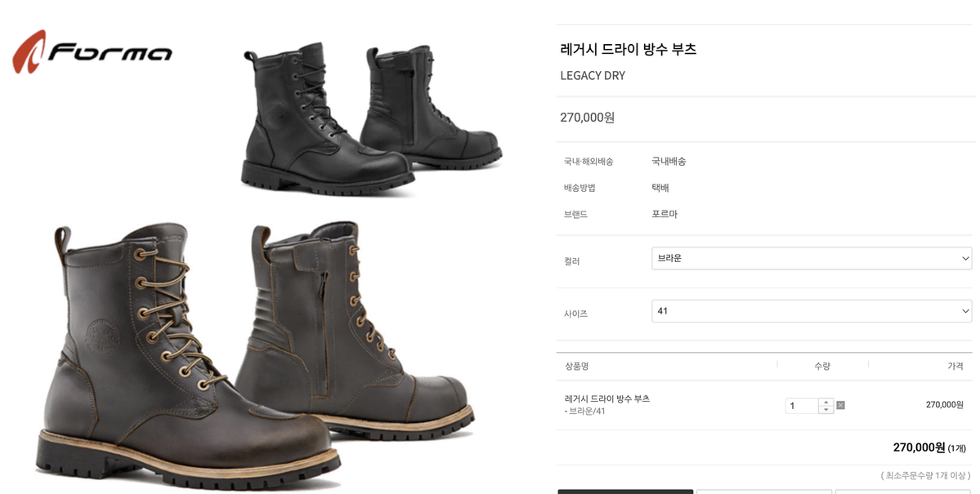Click the bold total 270,000원 amount
The width and height of the screenshot is (980, 494).
(x=919, y=447)
